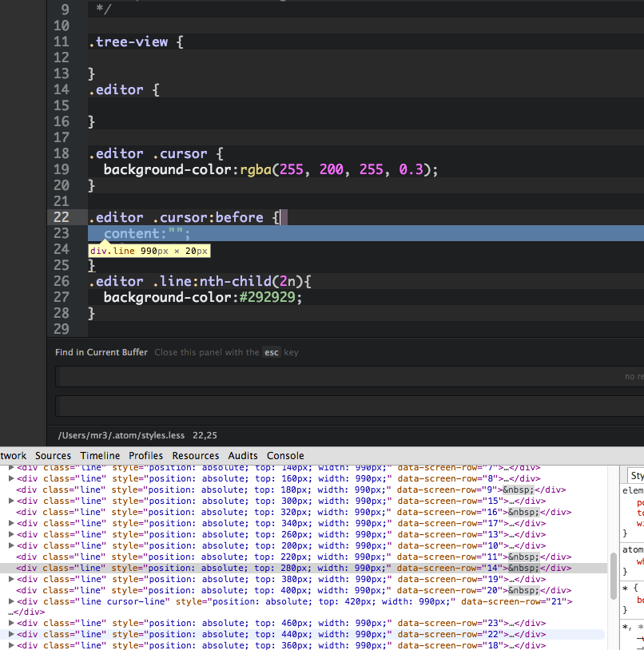Click the styles.less file path in status bar
Viewport: 644px width, 650px height.
(x=121, y=436)
